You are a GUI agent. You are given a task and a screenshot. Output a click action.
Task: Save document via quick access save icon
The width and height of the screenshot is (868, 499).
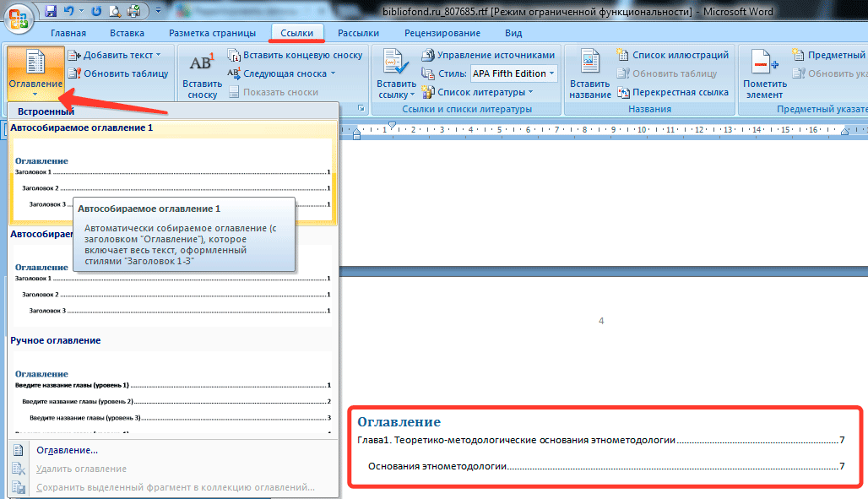51,11
